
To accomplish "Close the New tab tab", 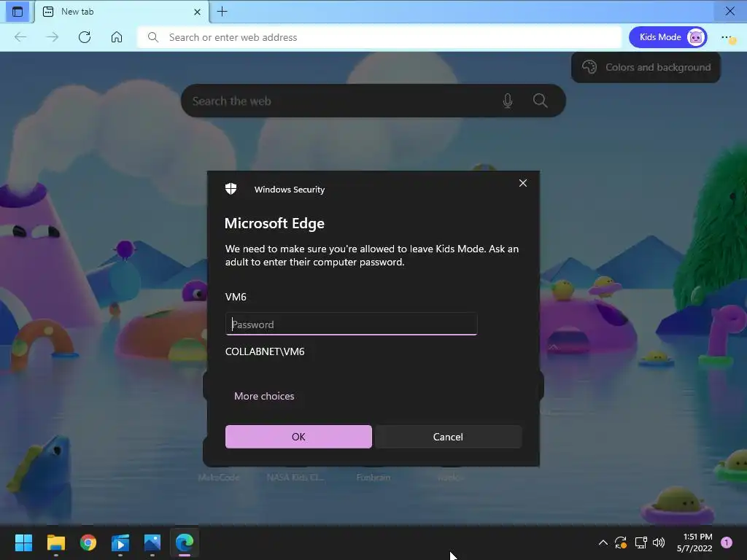I will [197, 12].
